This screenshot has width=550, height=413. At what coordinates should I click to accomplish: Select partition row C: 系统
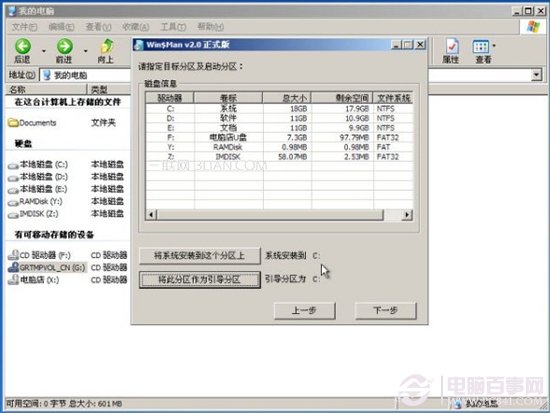pos(279,109)
